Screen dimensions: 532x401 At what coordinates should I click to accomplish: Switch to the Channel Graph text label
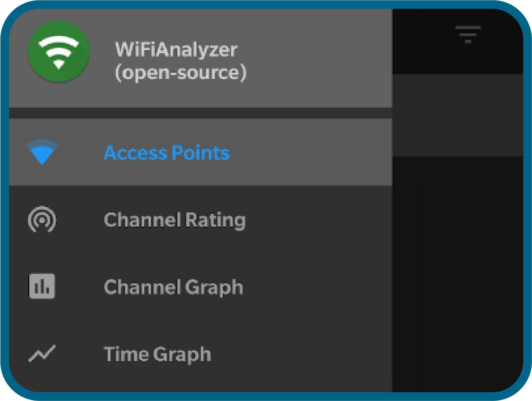173,287
